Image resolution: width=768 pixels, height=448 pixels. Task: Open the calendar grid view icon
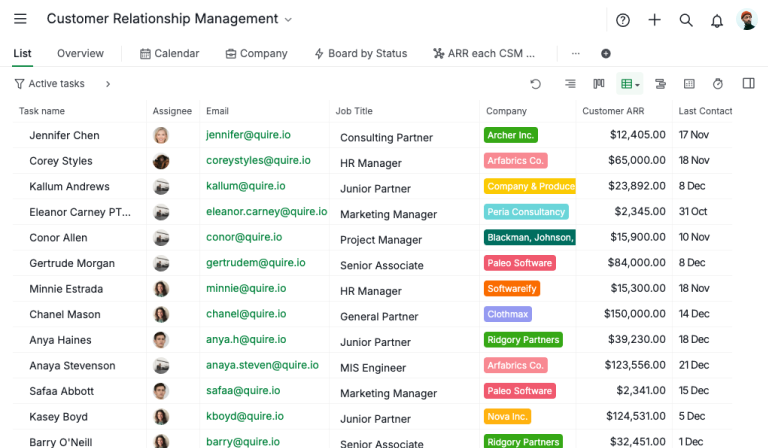point(689,84)
